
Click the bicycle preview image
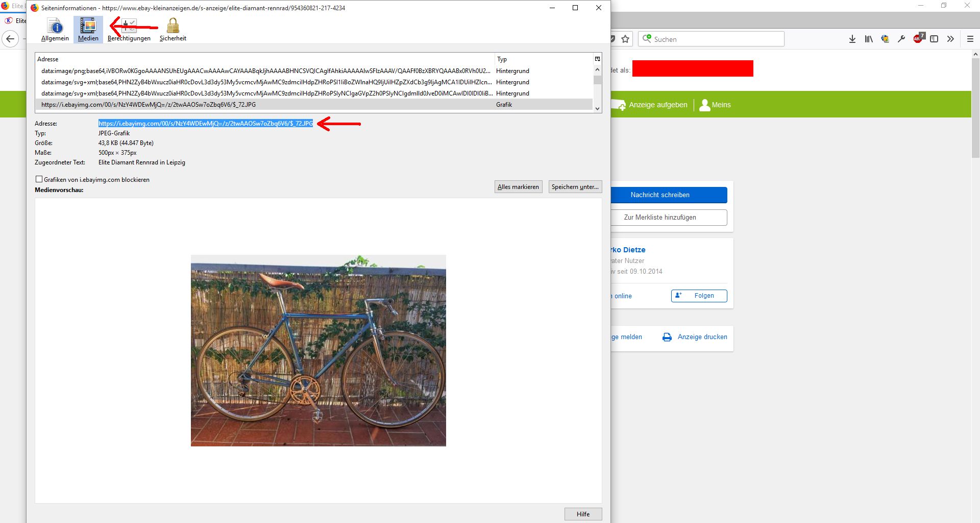pos(318,350)
